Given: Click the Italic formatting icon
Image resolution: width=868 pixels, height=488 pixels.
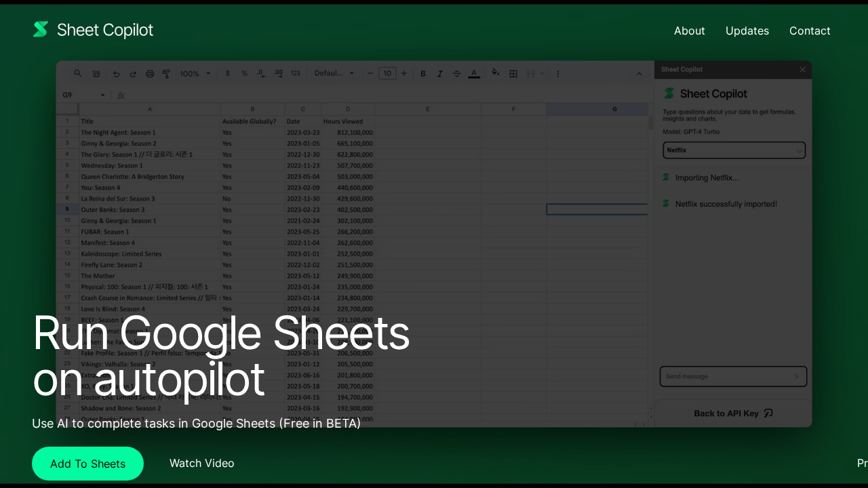Looking at the screenshot, I should [x=439, y=73].
